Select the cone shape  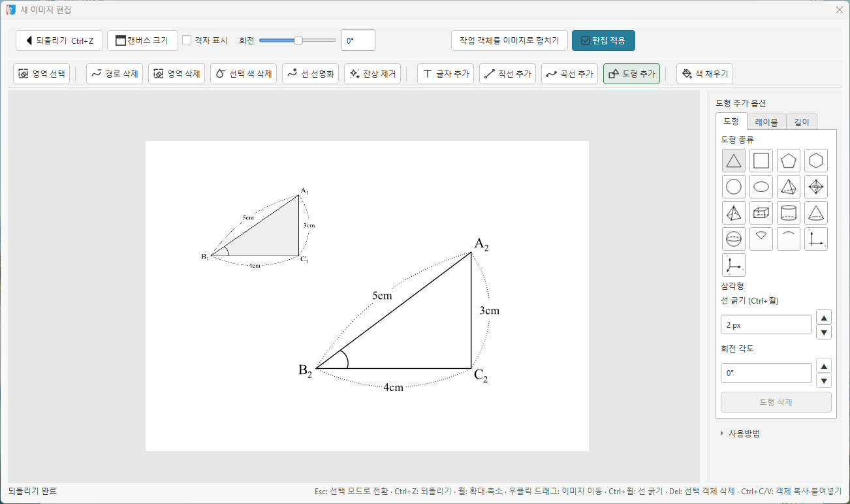pos(816,213)
